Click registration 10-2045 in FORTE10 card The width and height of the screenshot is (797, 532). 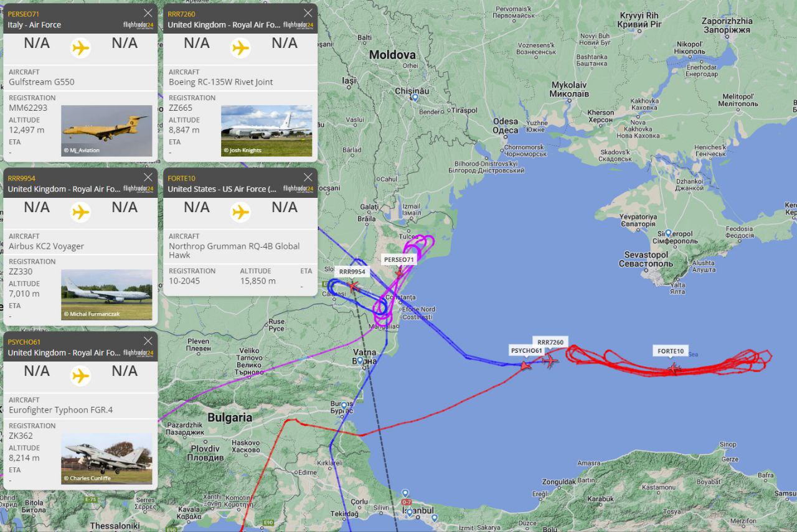coord(184,281)
